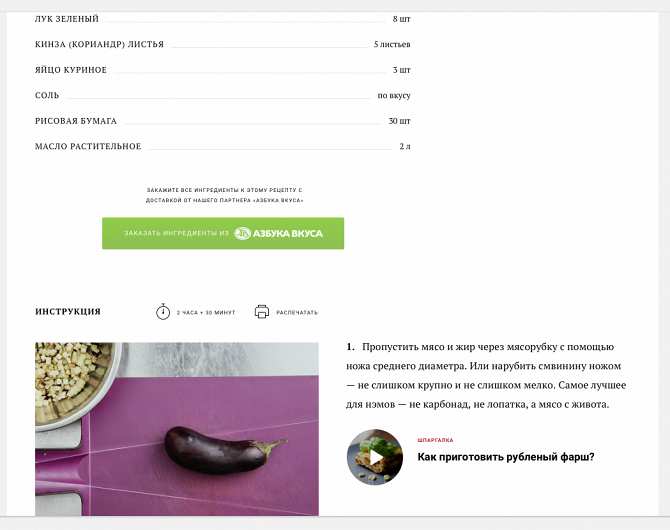Open 'Как приготовить рубленый фарш?' link
The image size is (670, 530).
point(506,457)
